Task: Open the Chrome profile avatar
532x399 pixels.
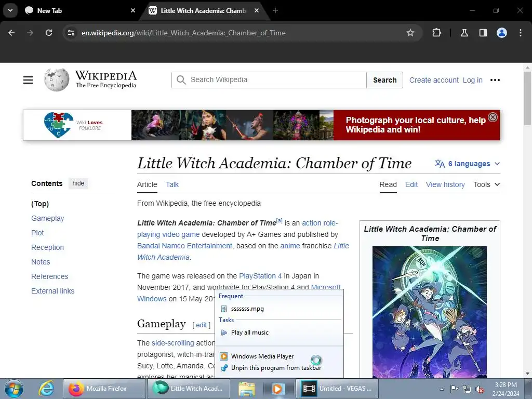Action: point(502,33)
